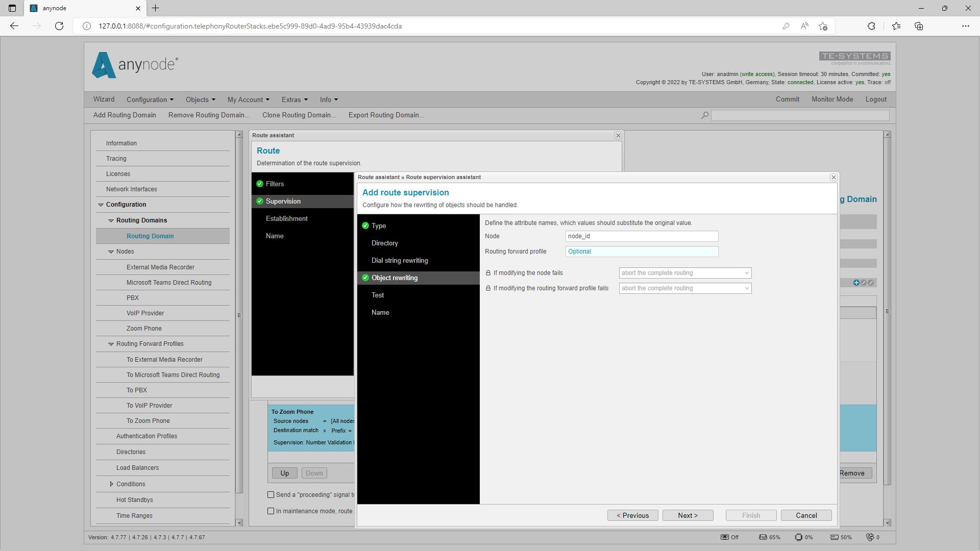The image size is (980, 551).
Task: Open browser favorites star-list icon
Action: click(896, 26)
